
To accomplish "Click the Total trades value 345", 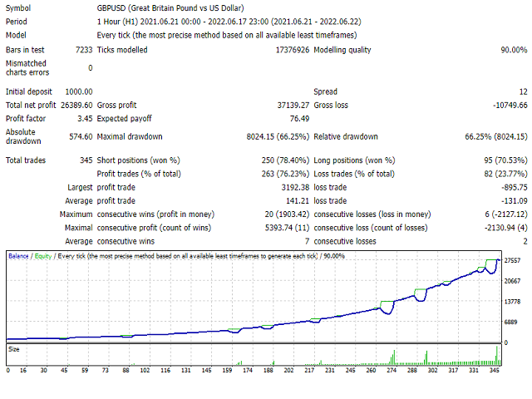I will [85, 160].
